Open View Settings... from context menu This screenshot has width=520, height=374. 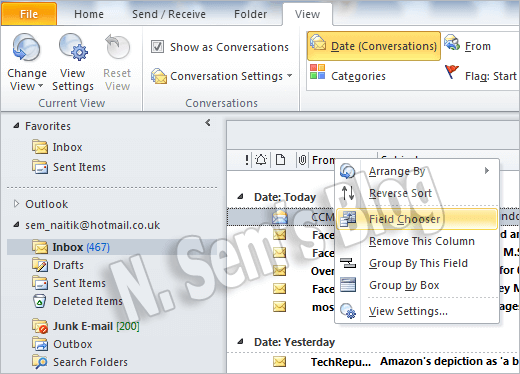[x=417, y=311]
